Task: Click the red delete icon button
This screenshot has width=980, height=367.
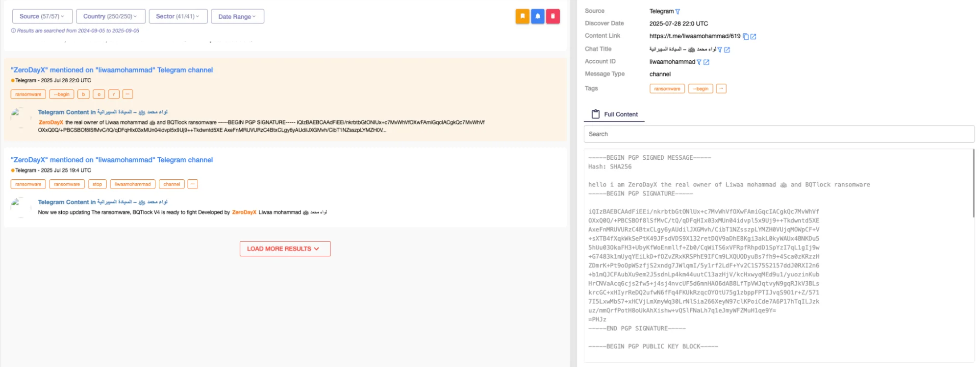Action: click(553, 16)
